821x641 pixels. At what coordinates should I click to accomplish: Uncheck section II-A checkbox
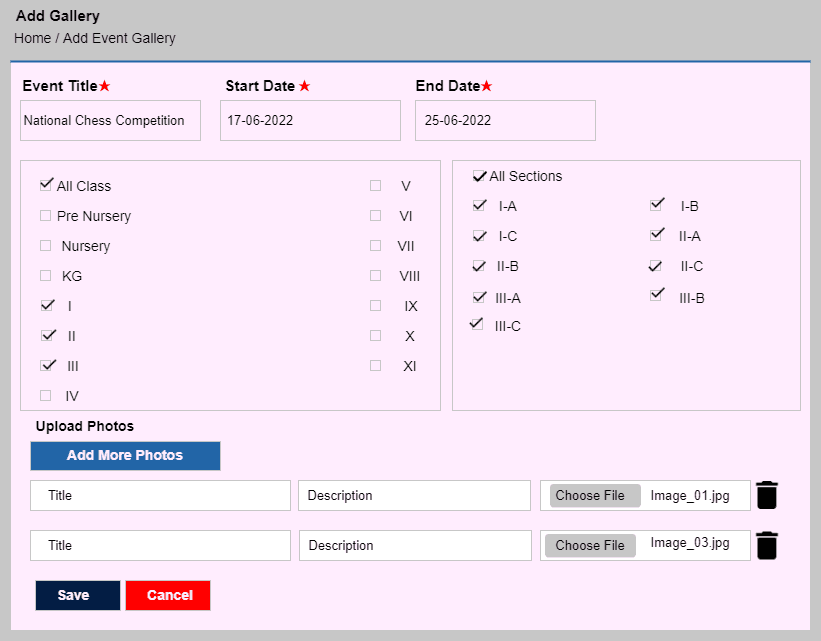657,235
